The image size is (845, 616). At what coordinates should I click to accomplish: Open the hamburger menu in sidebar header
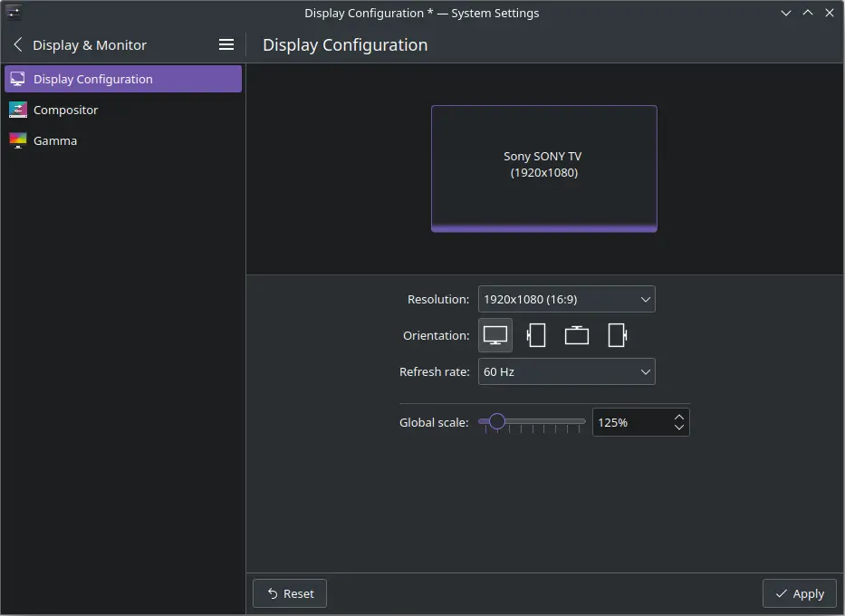coord(226,44)
